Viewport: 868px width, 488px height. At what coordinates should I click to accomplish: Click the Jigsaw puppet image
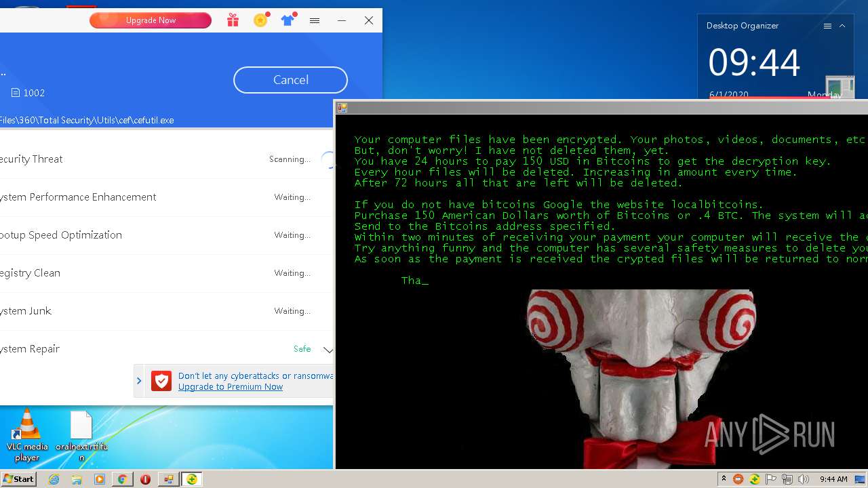[641, 378]
